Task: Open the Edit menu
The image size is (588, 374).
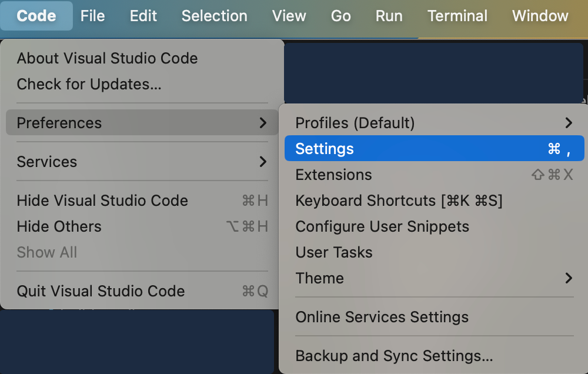Action: pos(143,16)
